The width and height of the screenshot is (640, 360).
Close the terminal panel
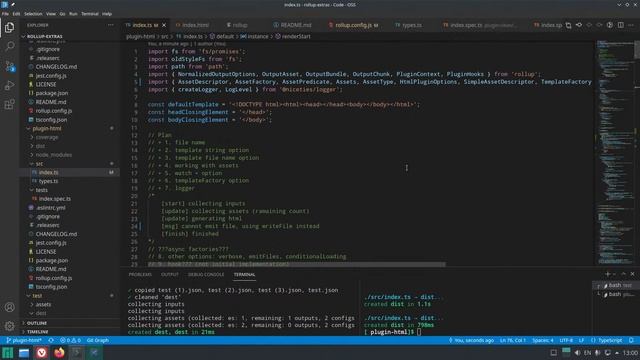pyautogui.click(x=632, y=274)
